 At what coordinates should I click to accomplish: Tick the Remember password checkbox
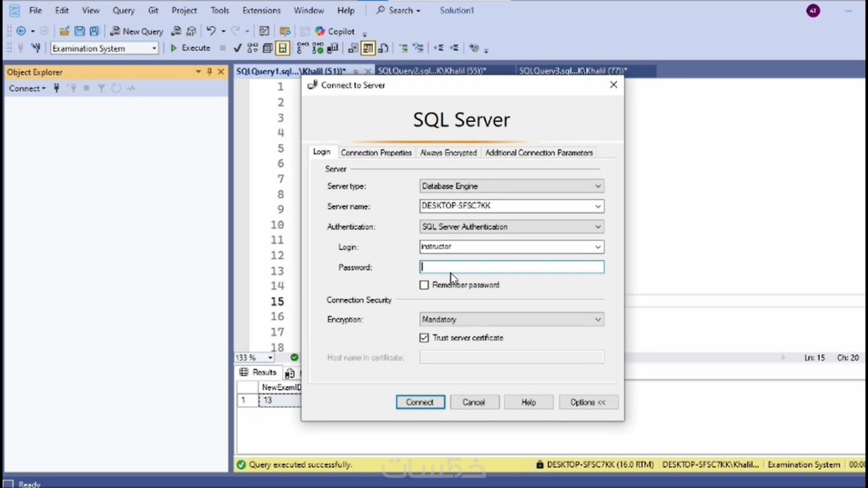pos(425,285)
